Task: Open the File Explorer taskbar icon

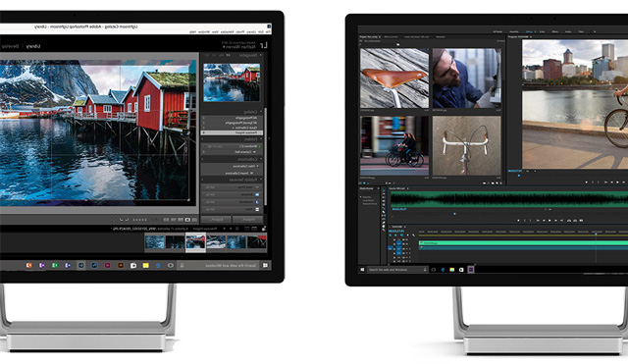Action: point(451,270)
